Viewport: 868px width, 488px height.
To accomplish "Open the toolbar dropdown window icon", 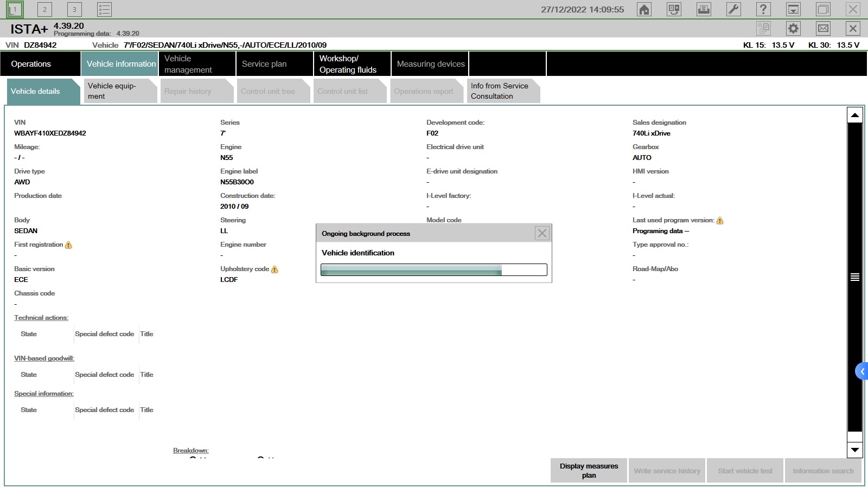I will click(793, 9).
